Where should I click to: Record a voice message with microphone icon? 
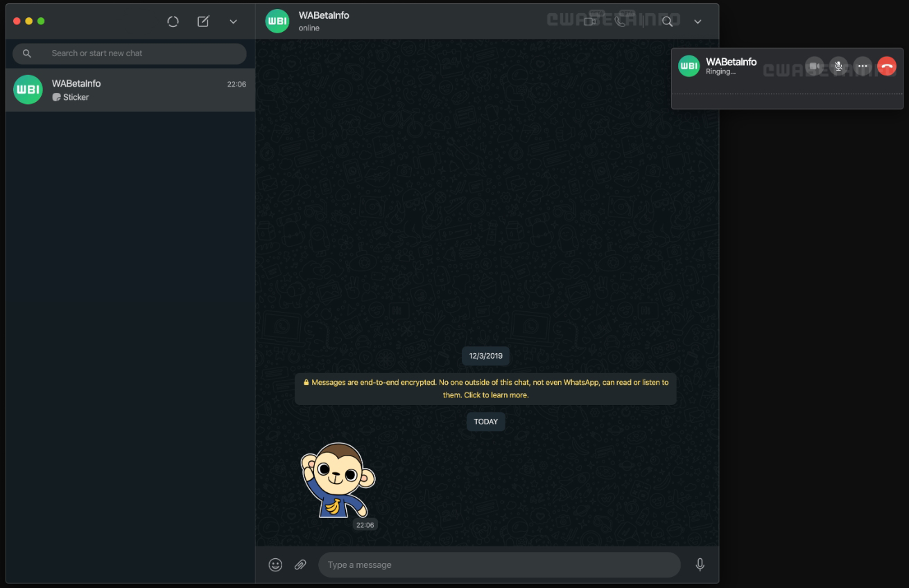tap(700, 564)
